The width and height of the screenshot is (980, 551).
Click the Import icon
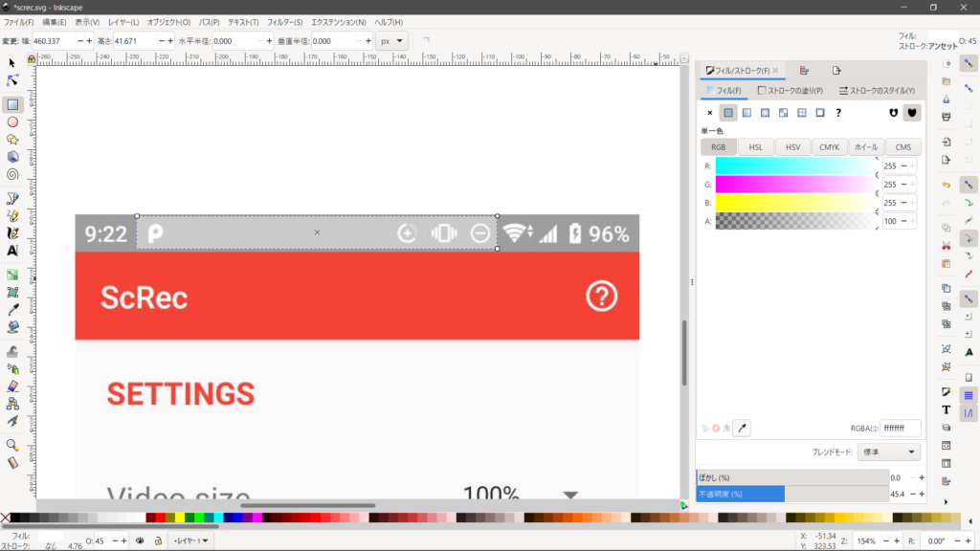pyautogui.click(x=947, y=142)
